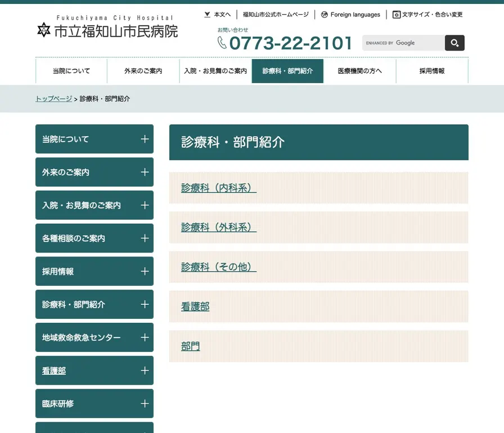This screenshot has width=504, height=433.
Task: Click 看護部 text in sidebar
Action: (x=53, y=371)
